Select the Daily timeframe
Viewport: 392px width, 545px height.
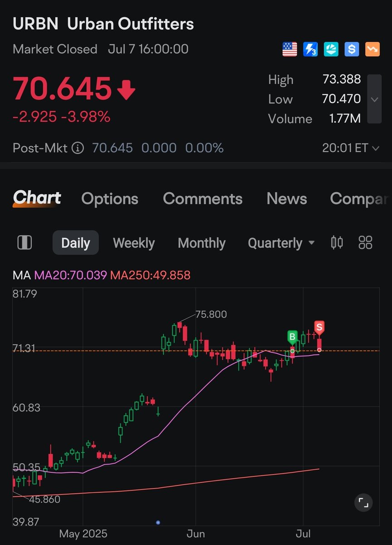pos(76,243)
